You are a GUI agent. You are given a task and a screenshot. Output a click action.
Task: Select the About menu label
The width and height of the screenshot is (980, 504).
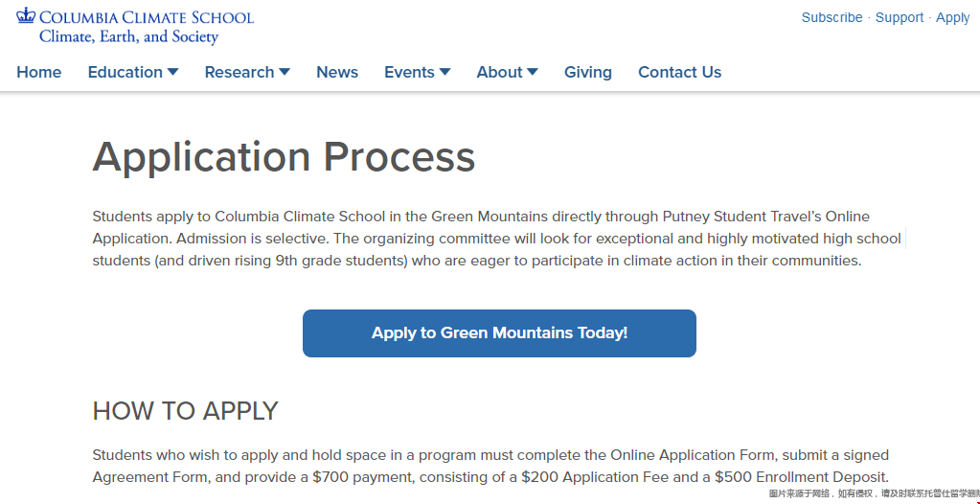pyautogui.click(x=499, y=72)
